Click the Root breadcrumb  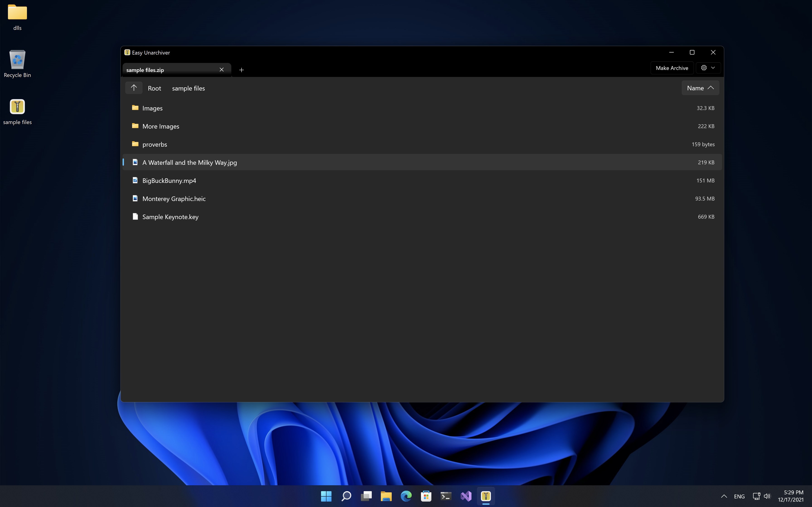coord(154,88)
